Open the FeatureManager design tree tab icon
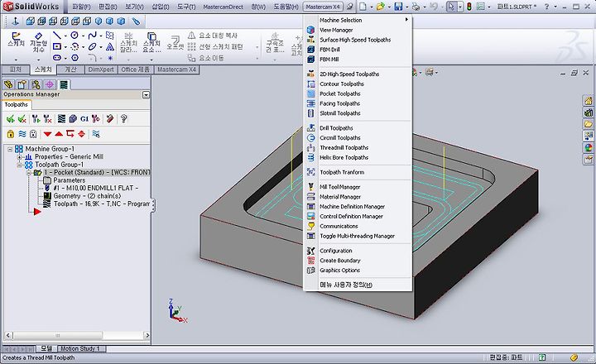 (x=8, y=84)
